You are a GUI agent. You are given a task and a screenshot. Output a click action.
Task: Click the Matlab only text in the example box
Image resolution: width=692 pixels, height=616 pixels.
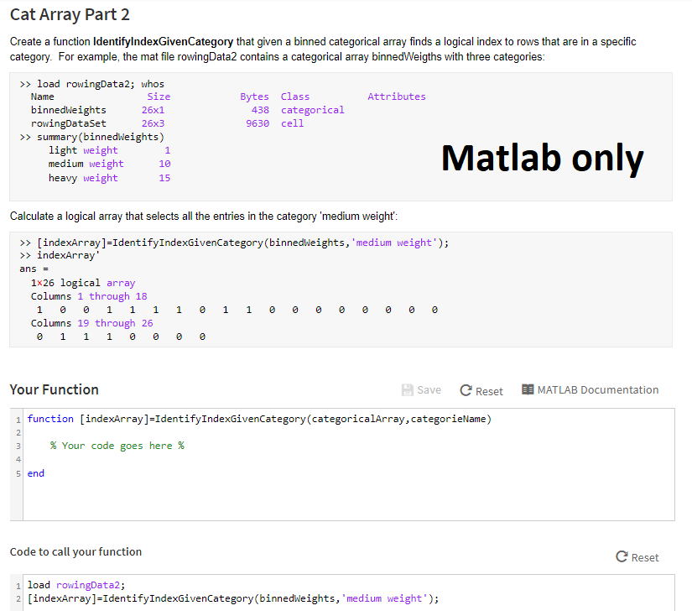[542, 159]
